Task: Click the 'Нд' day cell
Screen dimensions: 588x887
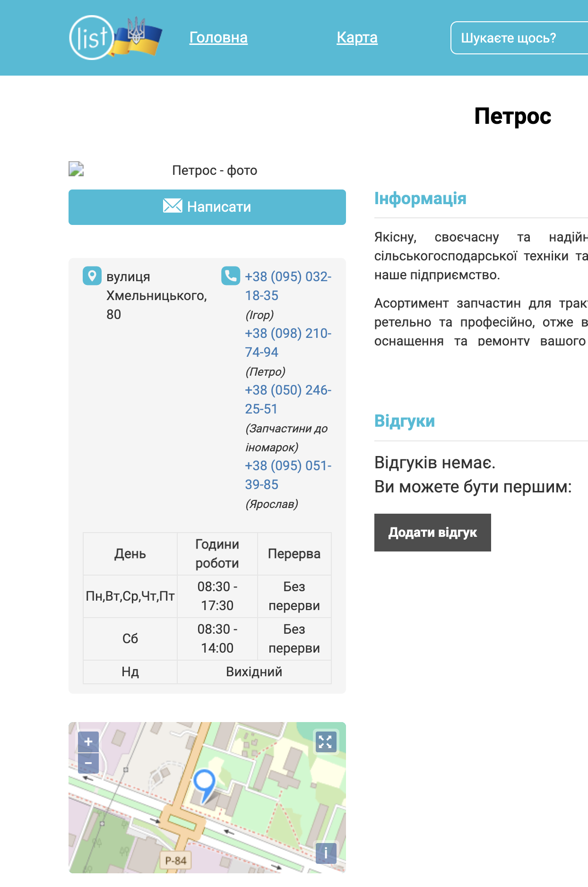Action: 130,672
